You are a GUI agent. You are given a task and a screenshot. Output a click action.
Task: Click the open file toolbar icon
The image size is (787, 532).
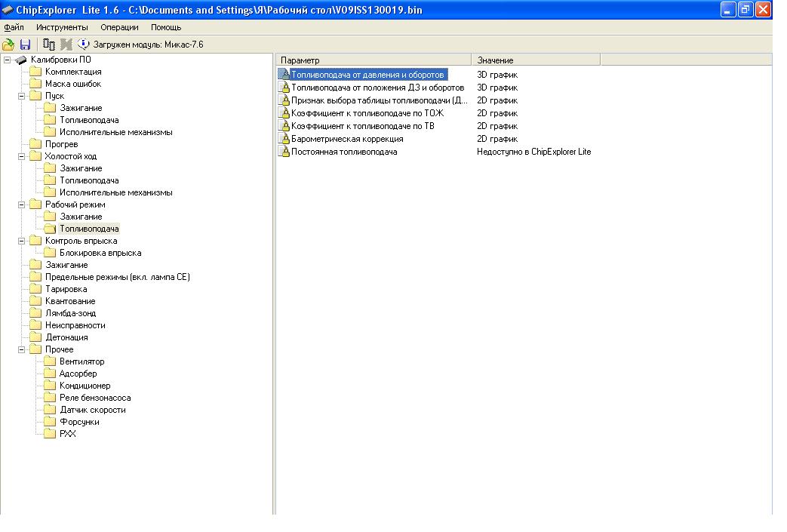pyautogui.click(x=9, y=45)
